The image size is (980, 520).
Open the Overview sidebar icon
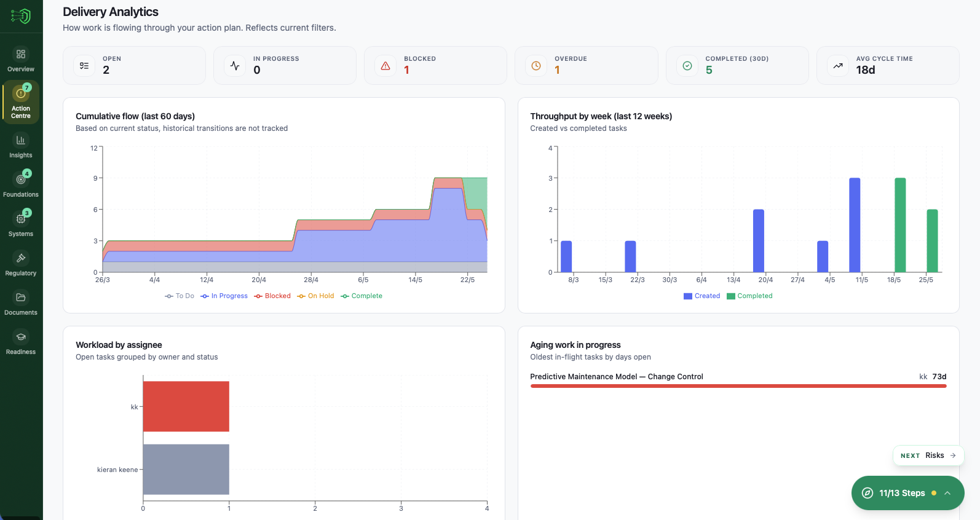coord(21,54)
